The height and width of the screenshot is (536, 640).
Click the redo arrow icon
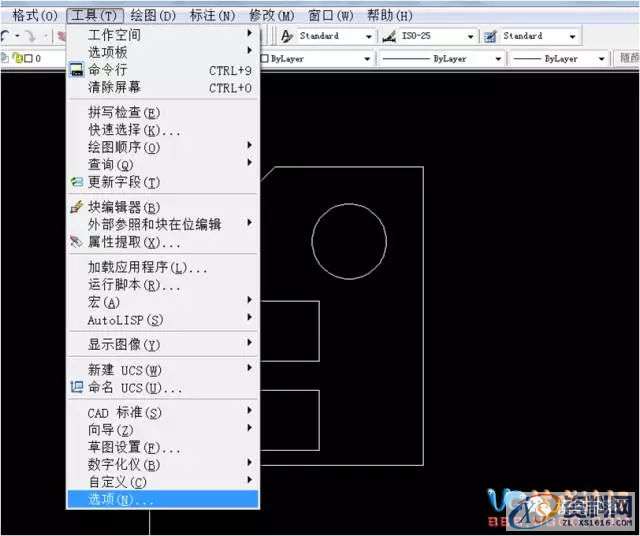coord(31,36)
